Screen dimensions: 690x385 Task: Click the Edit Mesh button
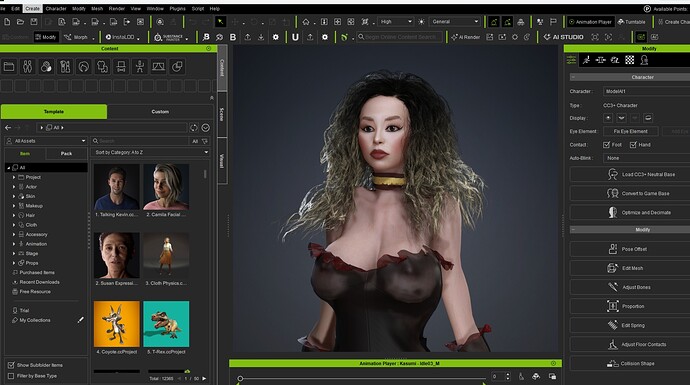[630, 268]
